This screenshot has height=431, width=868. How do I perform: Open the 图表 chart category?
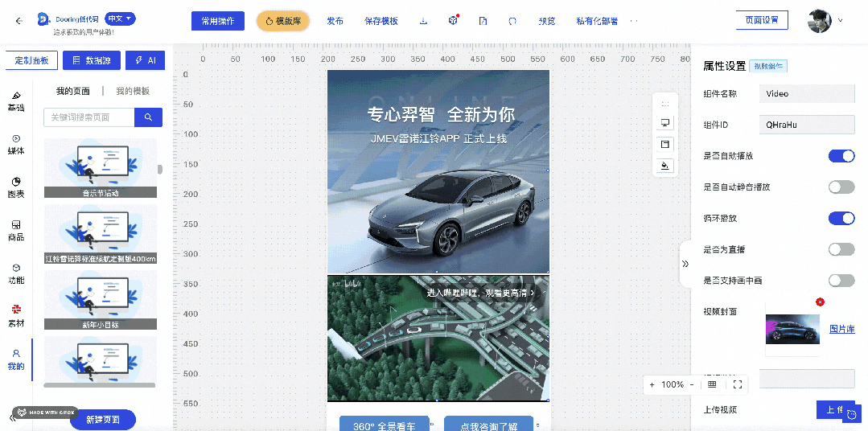pyautogui.click(x=16, y=188)
